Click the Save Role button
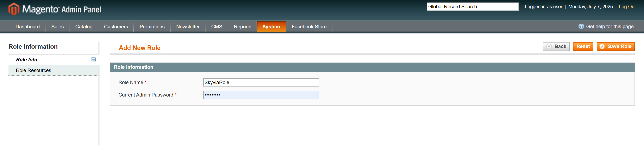 (616, 47)
